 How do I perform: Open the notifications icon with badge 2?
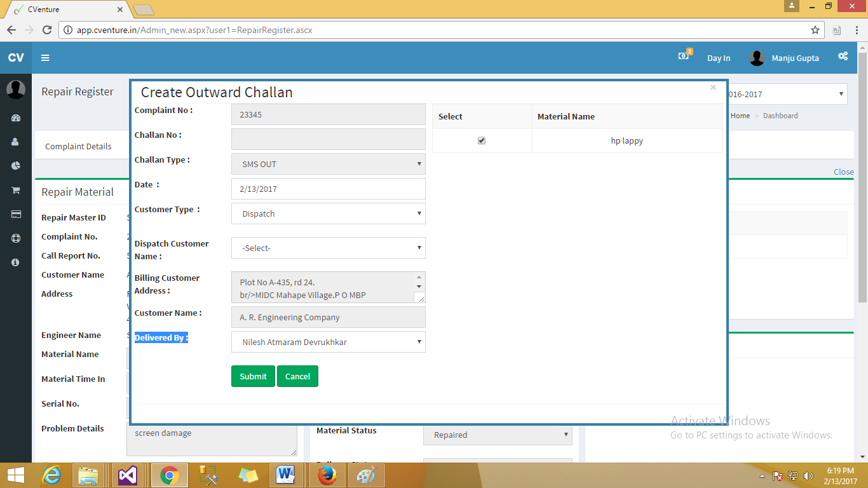[x=684, y=55]
